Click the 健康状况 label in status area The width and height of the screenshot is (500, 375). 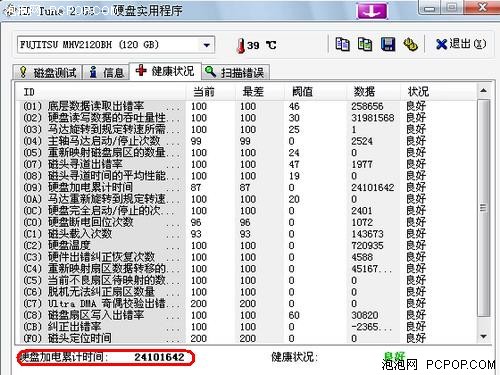(x=294, y=357)
